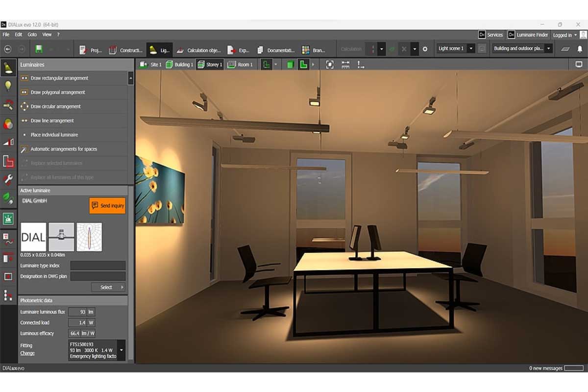Viewport: 588px width, 392px height.
Task: Choose Draw circular arrangement
Action: point(55,106)
